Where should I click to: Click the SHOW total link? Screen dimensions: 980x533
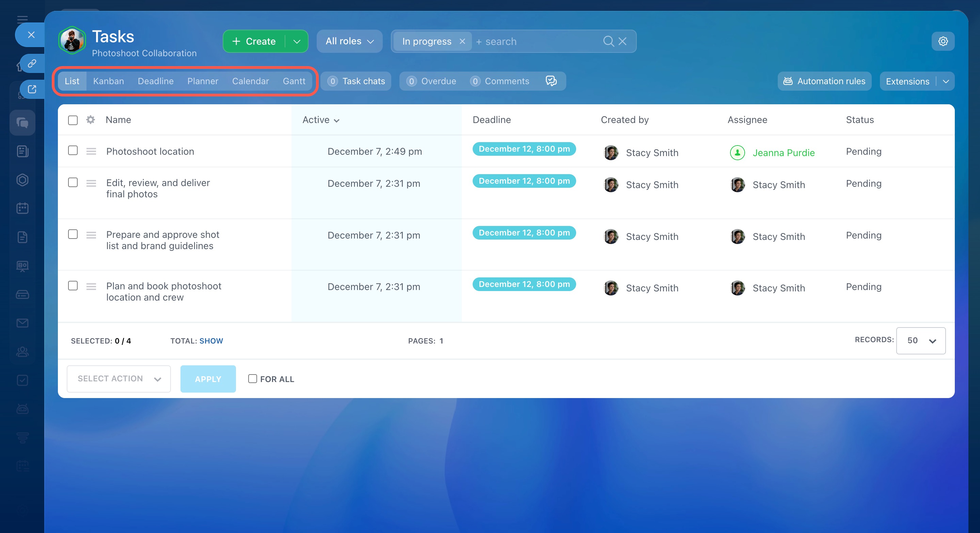(211, 341)
